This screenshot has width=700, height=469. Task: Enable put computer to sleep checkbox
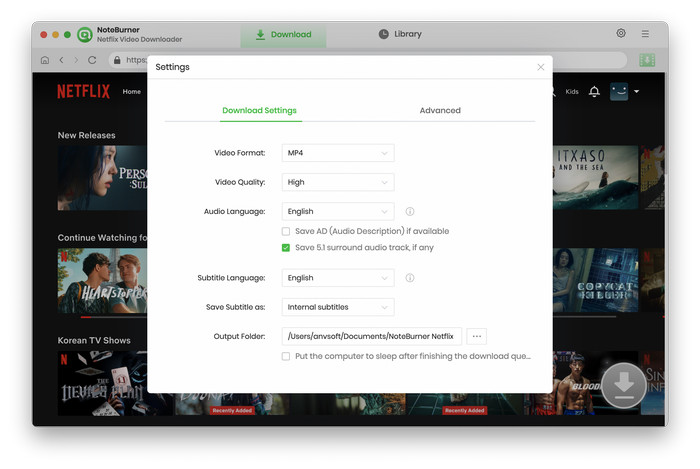tap(286, 356)
